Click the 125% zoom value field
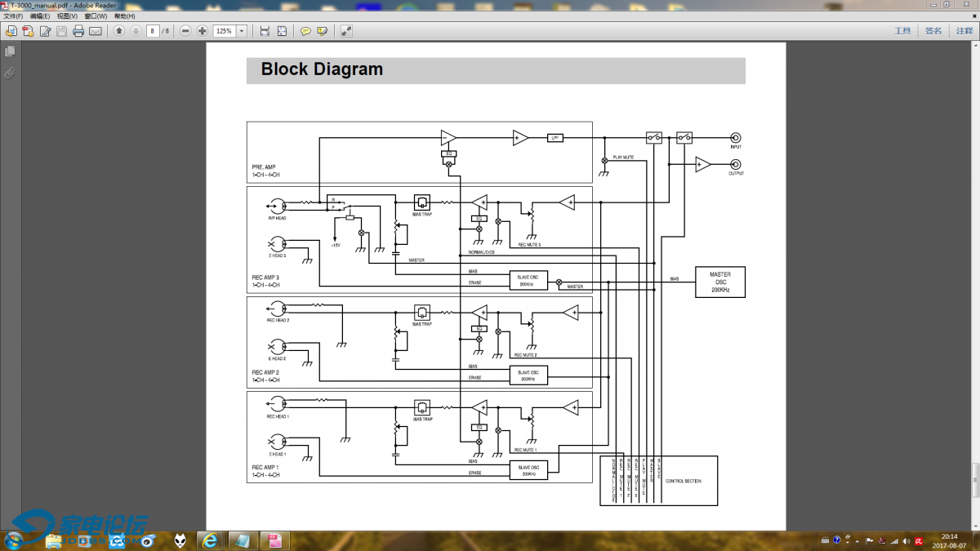This screenshot has height=551, width=980. click(x=224, y=31)
